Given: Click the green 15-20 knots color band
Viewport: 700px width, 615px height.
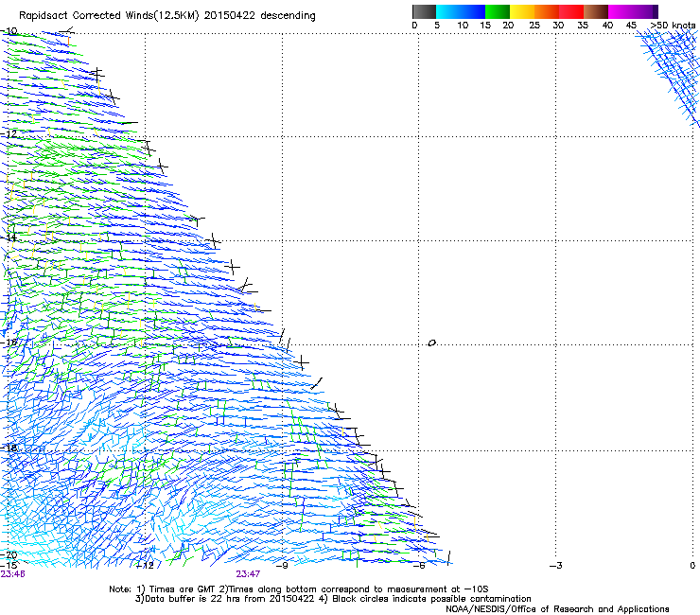Looking at the screenshot, I should (498, 11).
